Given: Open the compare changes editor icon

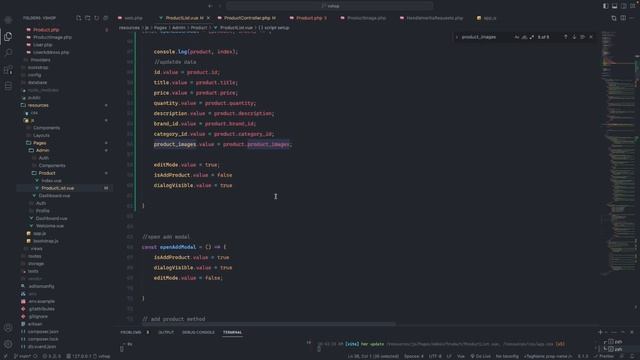Looking at the screenshot, I should pos(614,18).
